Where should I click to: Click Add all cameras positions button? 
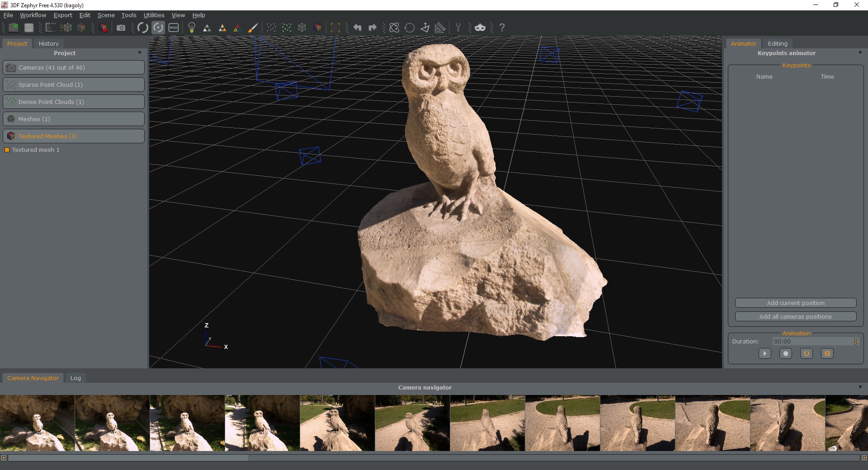point(795,317)
